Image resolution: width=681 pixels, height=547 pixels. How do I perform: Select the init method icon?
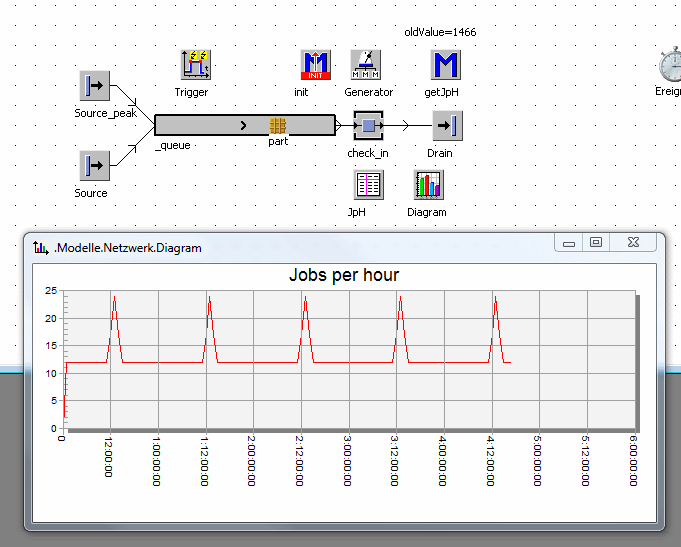[315, 65]
